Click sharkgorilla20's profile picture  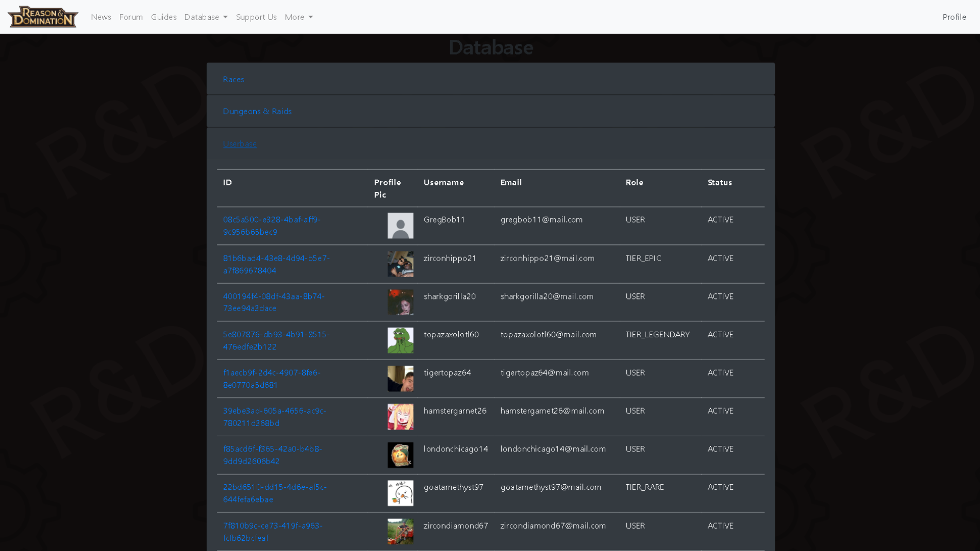click(400, 302)
